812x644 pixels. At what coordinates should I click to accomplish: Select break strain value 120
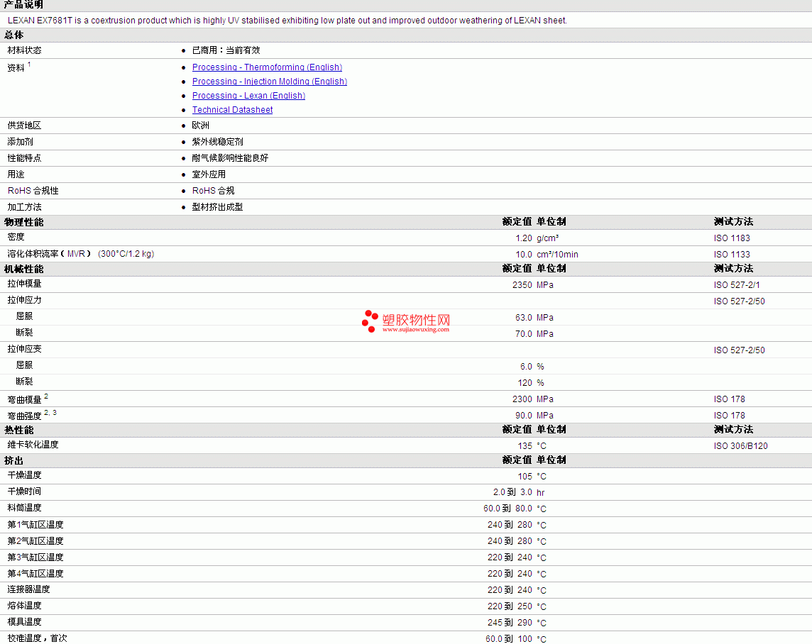525,383
